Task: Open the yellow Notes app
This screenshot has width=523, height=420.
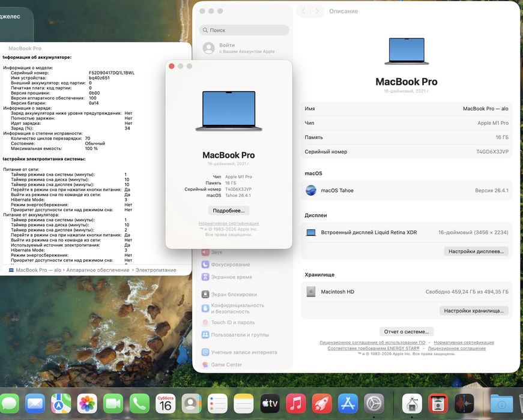Action: pyautogui.click(x=244, y=403)
